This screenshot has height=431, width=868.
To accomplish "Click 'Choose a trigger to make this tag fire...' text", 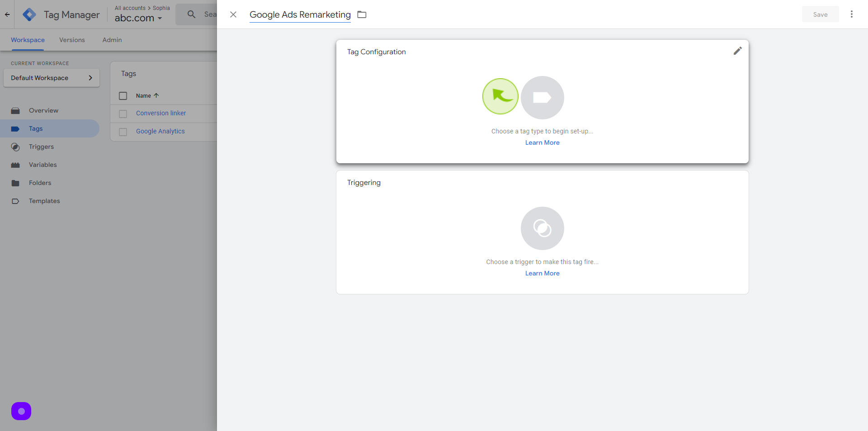I will (x=542, y=262).
